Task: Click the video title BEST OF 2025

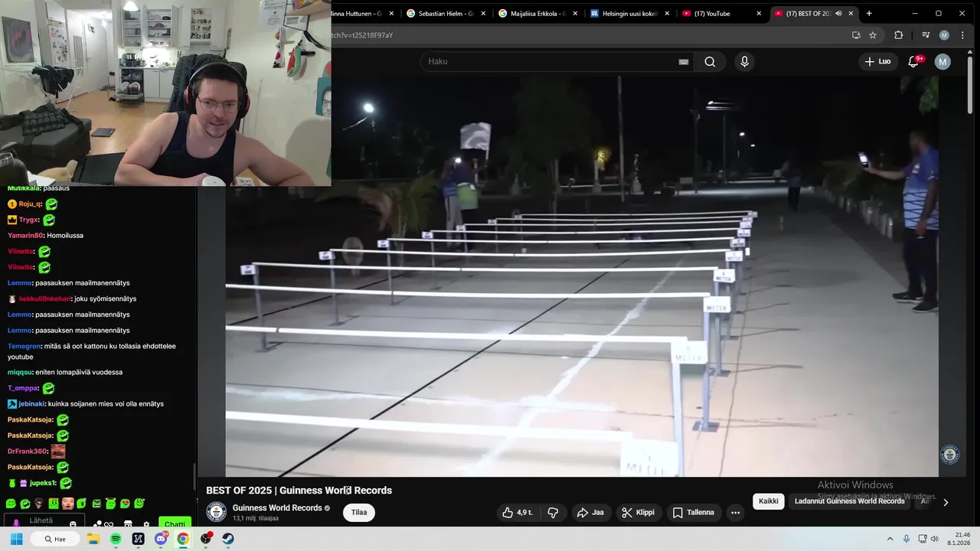Action: [x=299, y=491]
